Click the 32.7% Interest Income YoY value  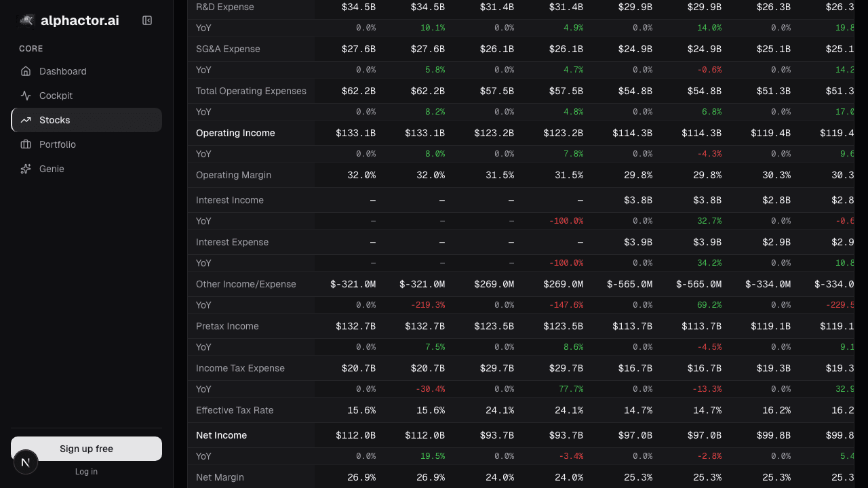coord(709,221)
